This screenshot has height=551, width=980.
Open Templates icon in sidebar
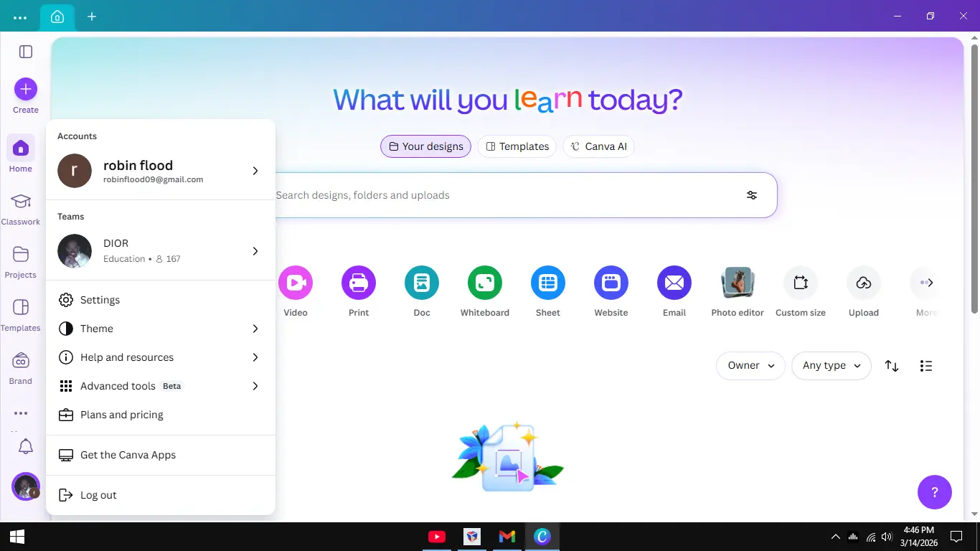point(21,308)
